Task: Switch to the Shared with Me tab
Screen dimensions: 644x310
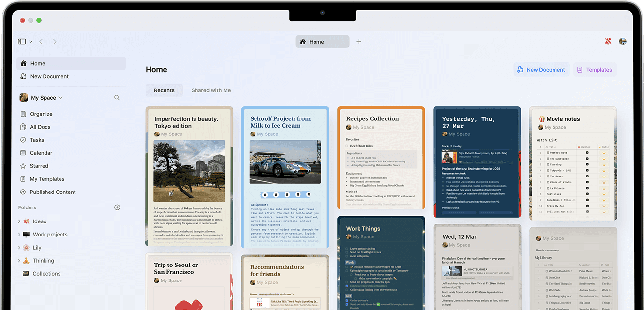Action: pos(211,90)
